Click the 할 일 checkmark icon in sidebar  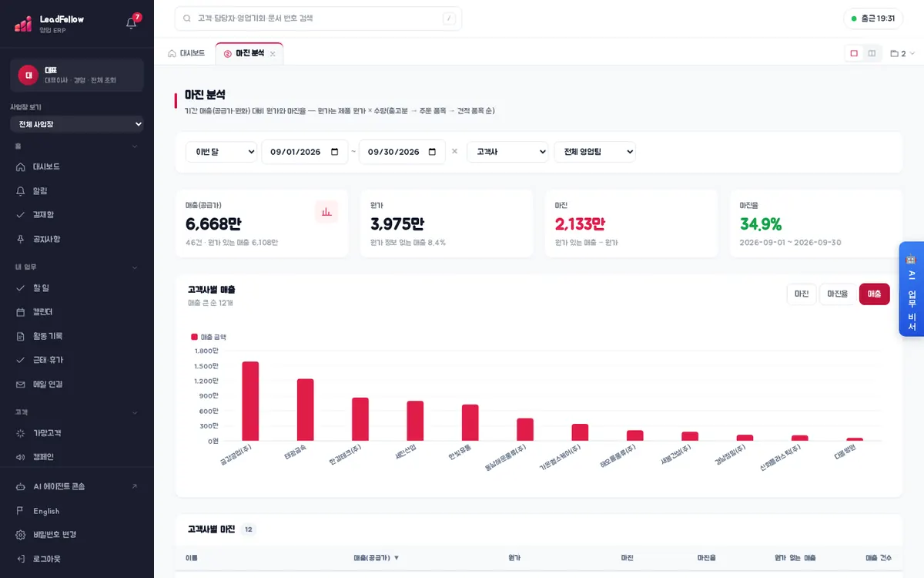point(21,287)
